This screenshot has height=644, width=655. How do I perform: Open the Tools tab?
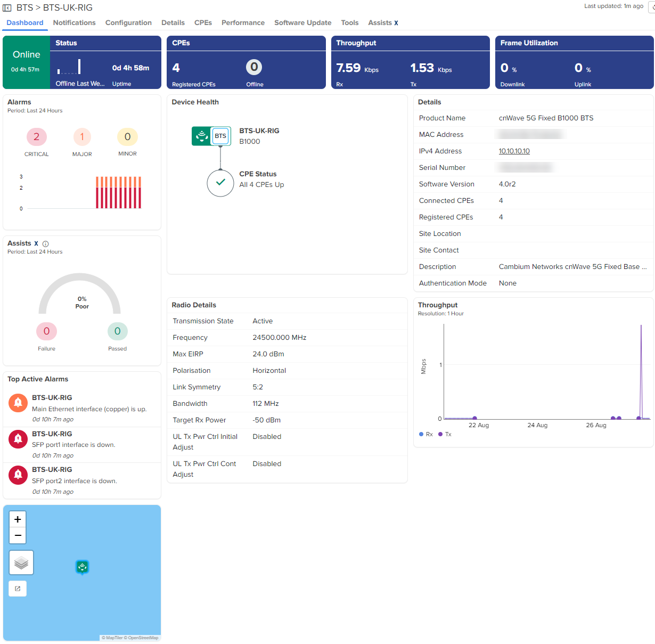click(x=350, y=23)
